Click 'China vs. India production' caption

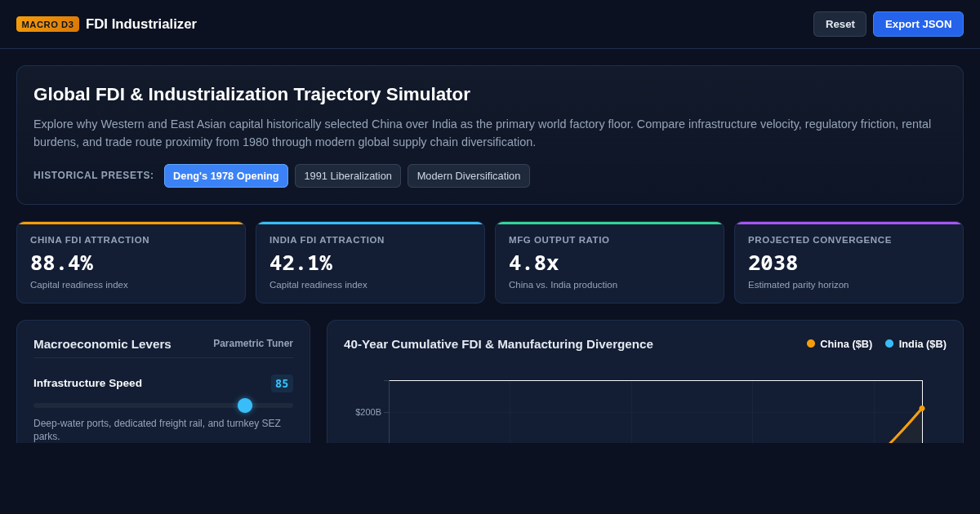[563, 285]
